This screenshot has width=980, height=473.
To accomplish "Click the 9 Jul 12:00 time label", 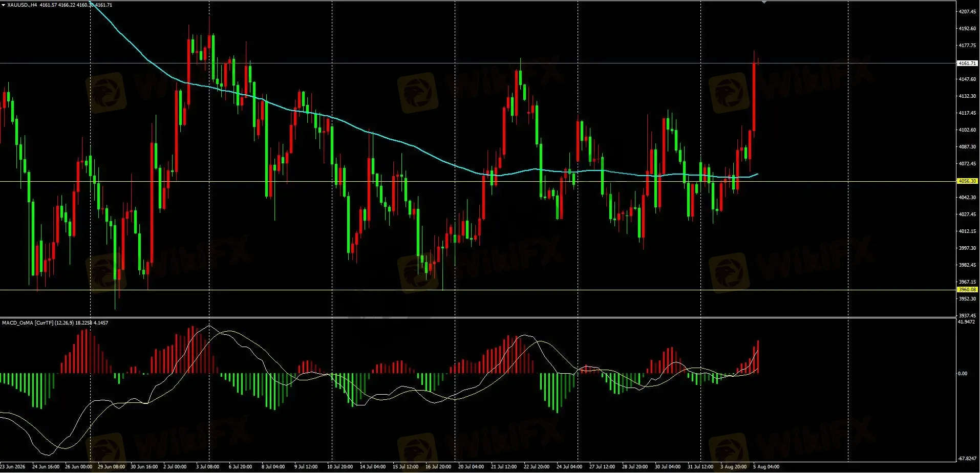I will 306,467.
